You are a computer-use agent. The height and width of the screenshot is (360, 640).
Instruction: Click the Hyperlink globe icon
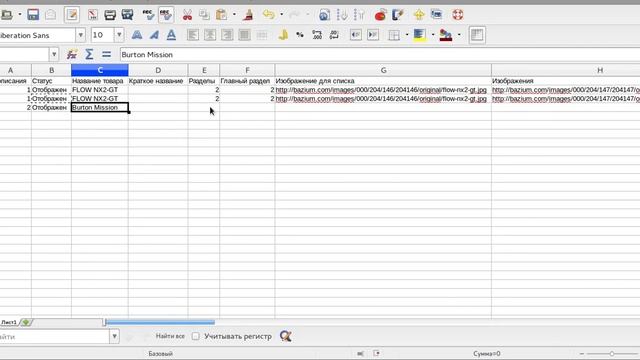(324, 15)
